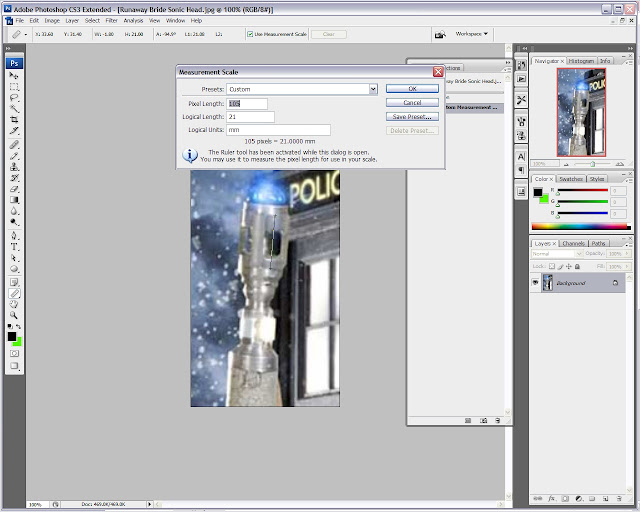
Task: Open the Layer Comps dock icon
Action: [521, 191]
